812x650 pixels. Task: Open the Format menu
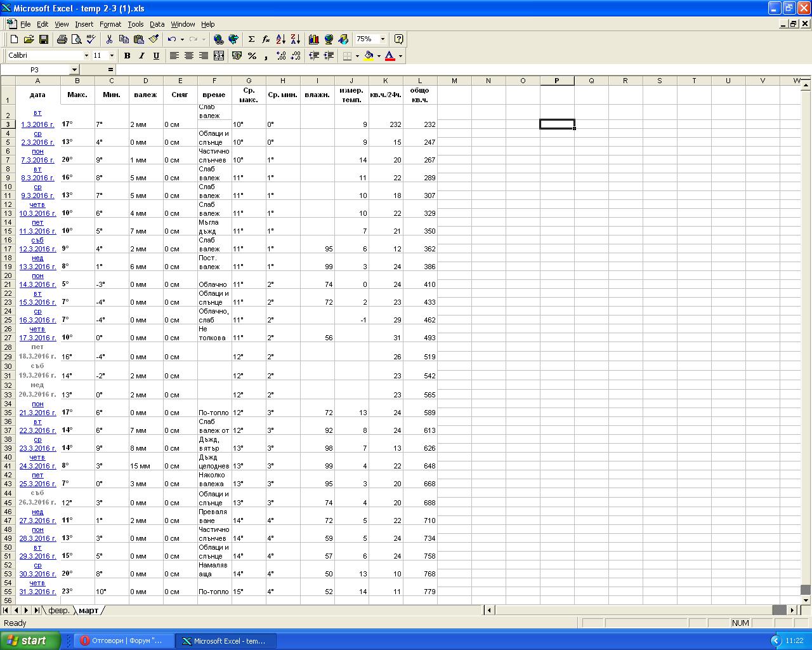(x=110, y=24)
